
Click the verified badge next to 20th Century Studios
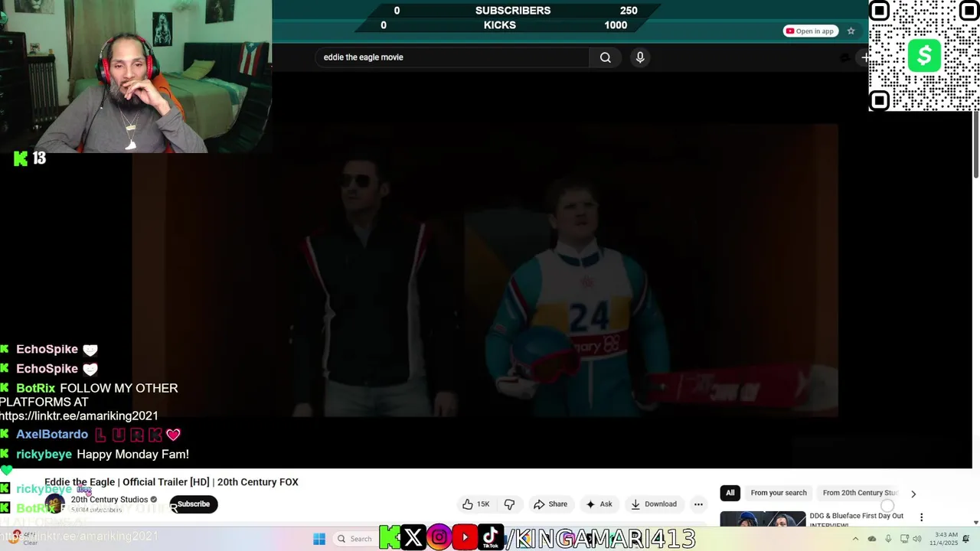tap(154, 500)
